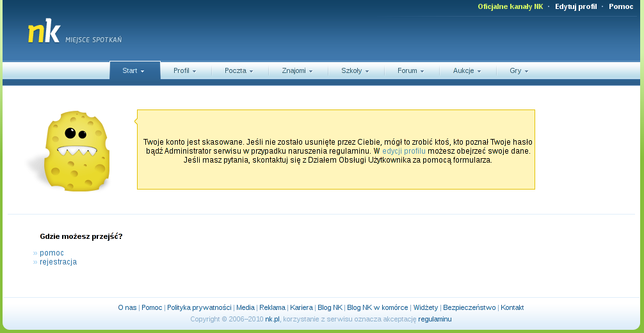
Task: Open the 'regulaminu' link in copyright line
Action: click(435, 319)
